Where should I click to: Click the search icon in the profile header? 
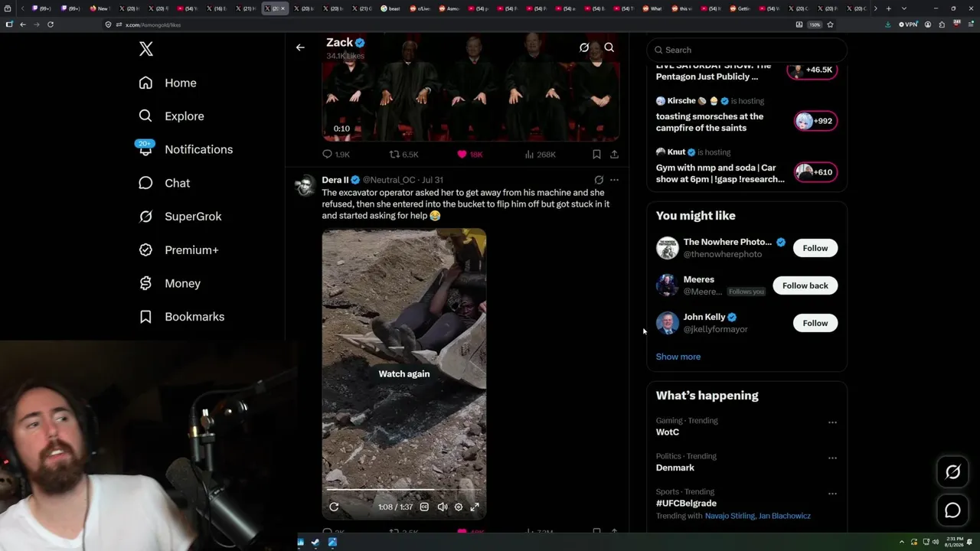[x=609, y=47]
